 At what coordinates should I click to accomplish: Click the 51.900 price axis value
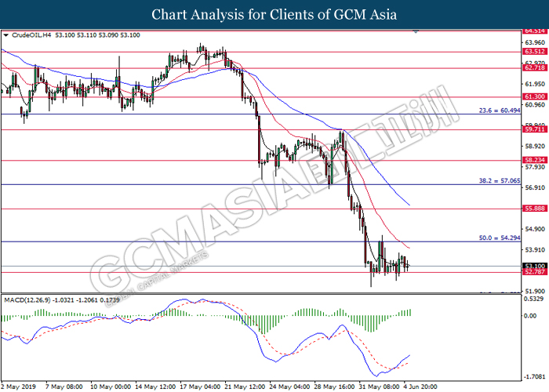click(535, 291)
